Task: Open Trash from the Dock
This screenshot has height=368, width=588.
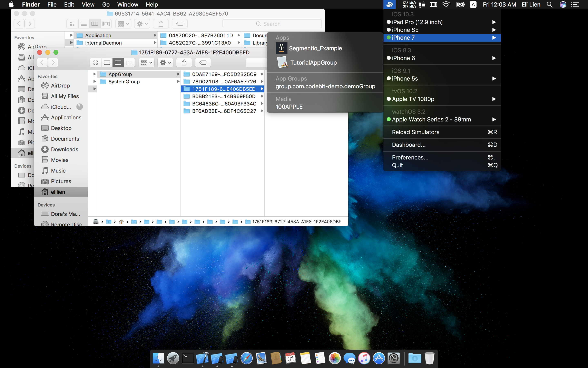Action: (429, 358)
